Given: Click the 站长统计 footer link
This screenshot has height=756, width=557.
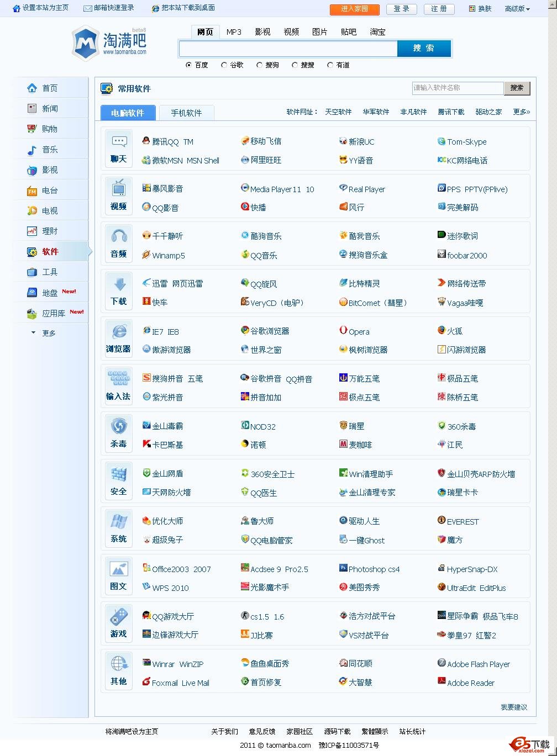Looking at the screenshot, I should pyautogui.click(x=412, y=731).
